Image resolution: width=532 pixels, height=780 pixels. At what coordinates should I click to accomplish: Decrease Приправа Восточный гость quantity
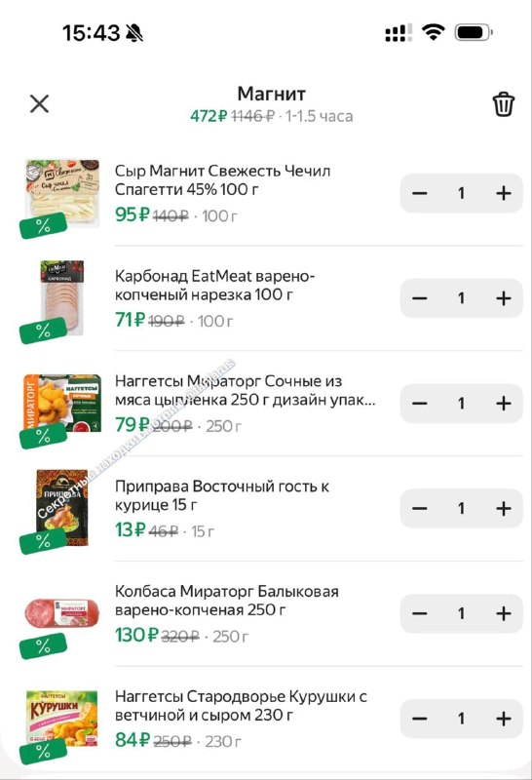click(x=420, y=508)
